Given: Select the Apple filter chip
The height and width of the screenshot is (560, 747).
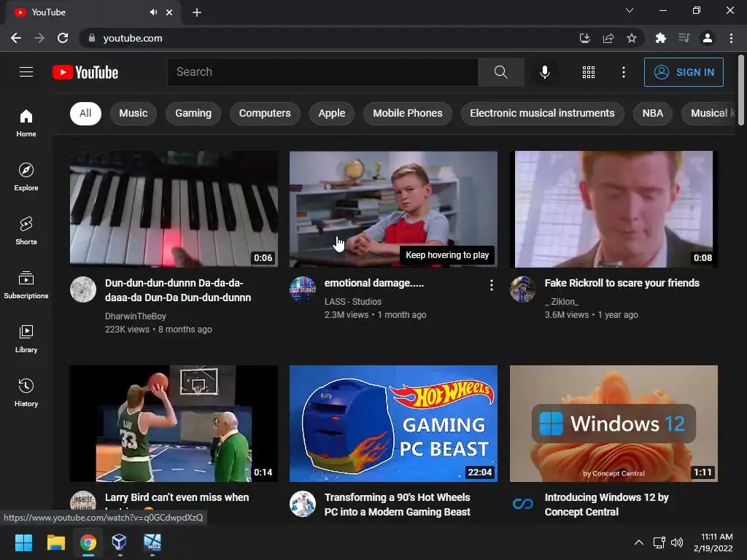Looking at the screenshot, I should pyautogui.click(x=332, y=113).
